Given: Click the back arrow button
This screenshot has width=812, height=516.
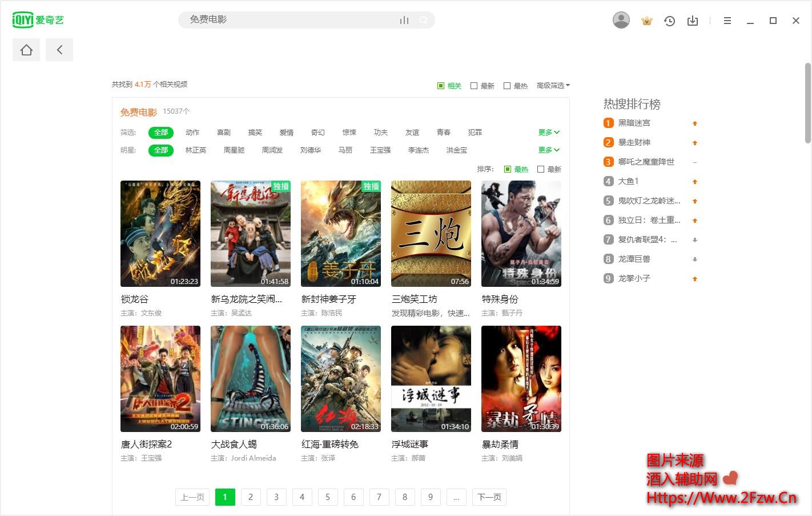Looking at the screenshot, I should click(x=59, y=50).
